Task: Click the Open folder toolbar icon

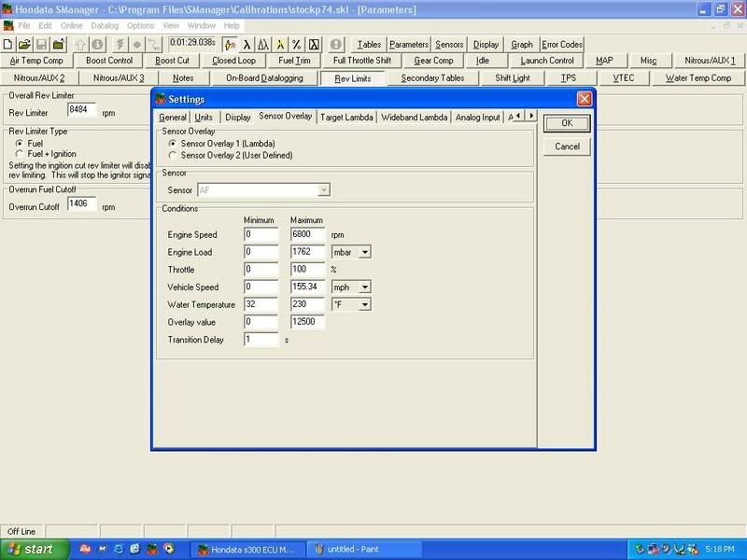Action: pyautogui.click(x=25, y=45)
